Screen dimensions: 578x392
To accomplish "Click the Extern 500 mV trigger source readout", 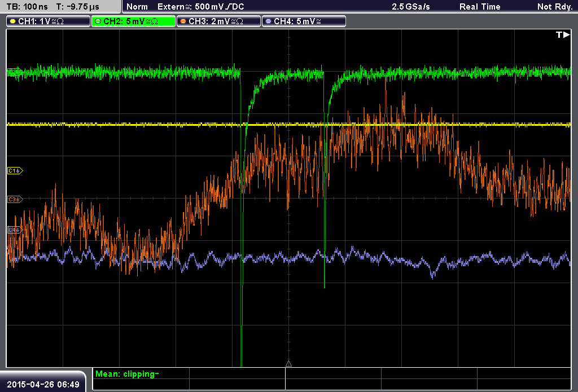I will click(x=201, y=7).
